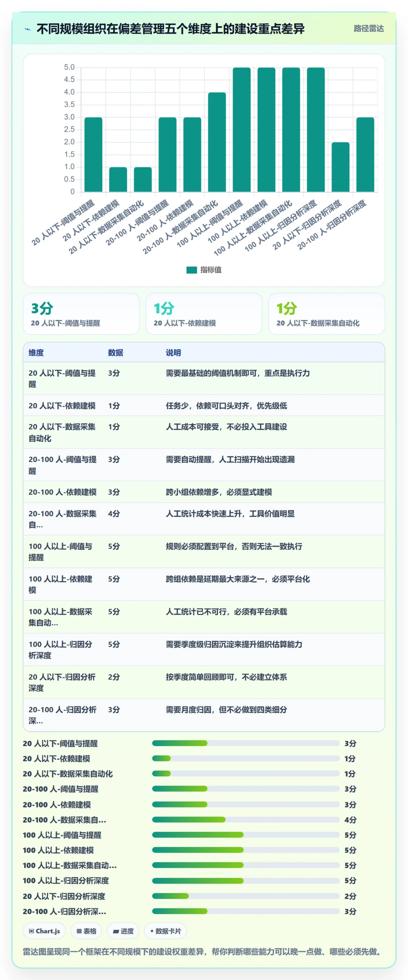408x980 pixels.
Task: Click the 进度 tag button
Action: pyautogui.click(x=123, y=931)
